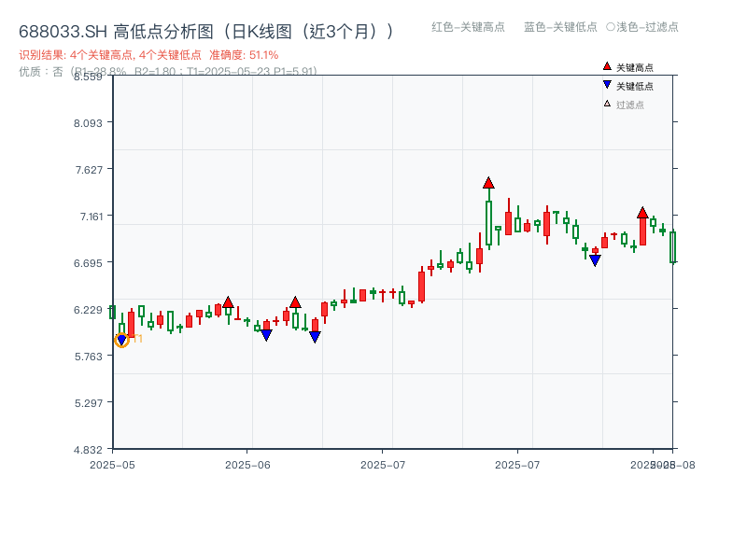Click the 2025-07 x-axis date label

tap(383, 462)
